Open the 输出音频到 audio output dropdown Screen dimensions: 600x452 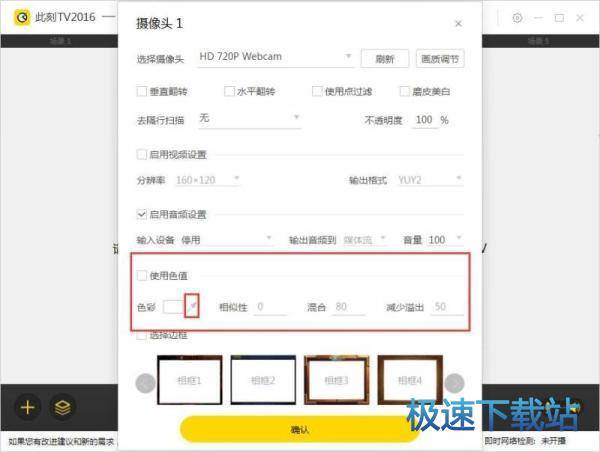[365, 240]
